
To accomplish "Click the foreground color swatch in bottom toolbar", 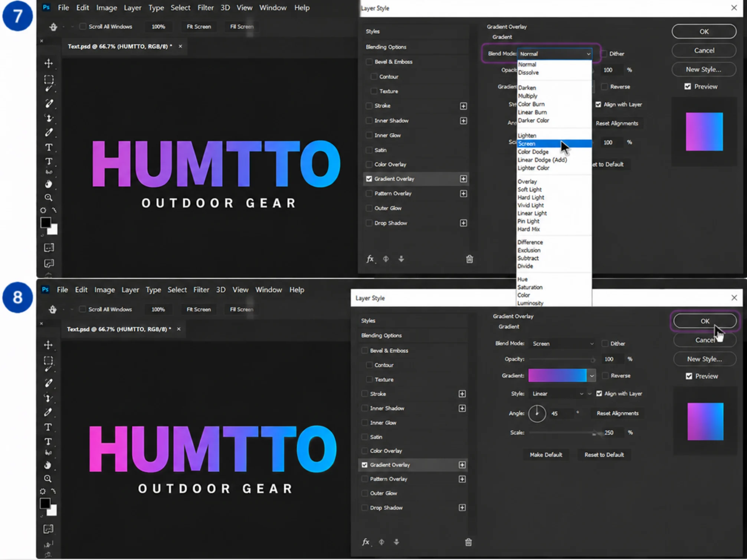I will [x=45, y=503].
